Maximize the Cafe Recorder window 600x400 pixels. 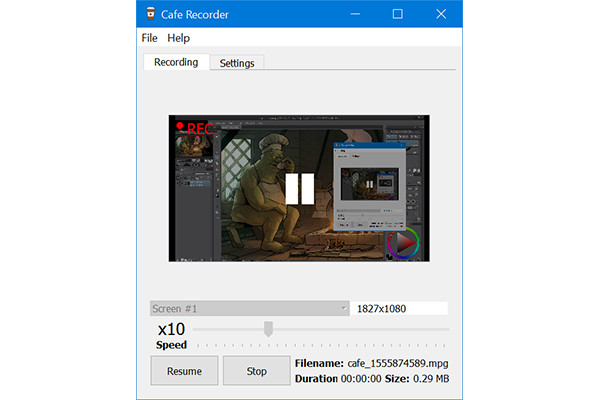398,14
